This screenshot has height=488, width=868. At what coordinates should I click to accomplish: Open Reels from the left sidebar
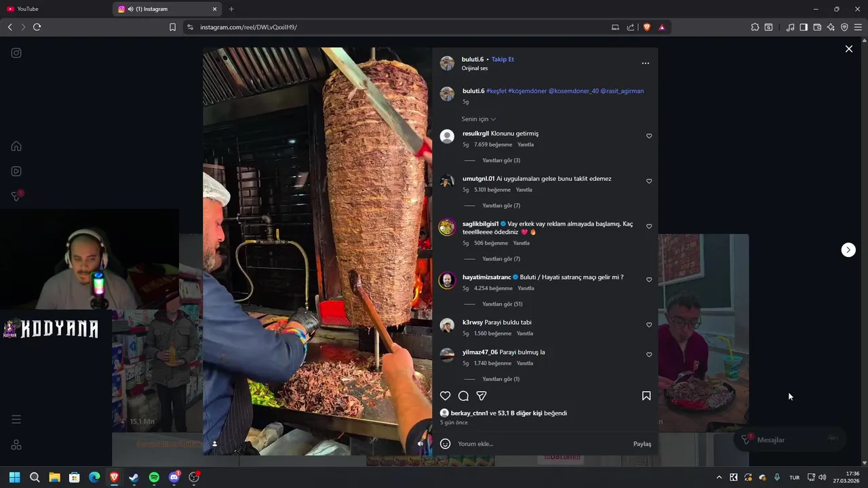[x=16, y=171]
